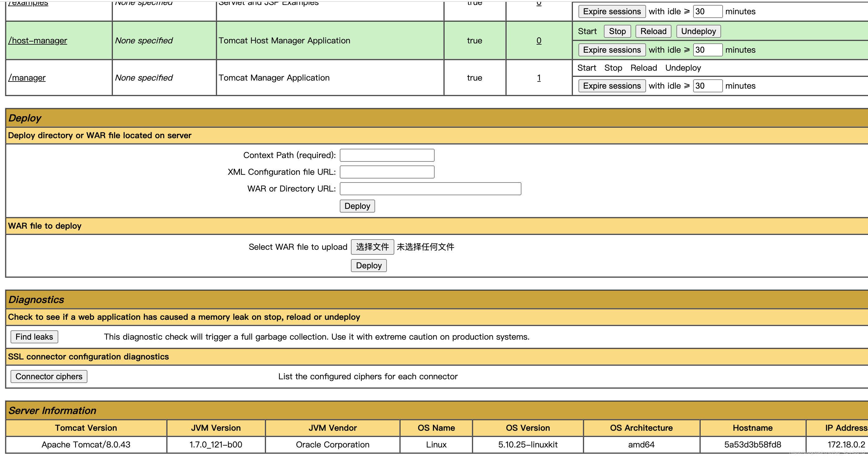Click the choose file (选择文件) button
Screen dimensions: 868x458
pos(372,247)
